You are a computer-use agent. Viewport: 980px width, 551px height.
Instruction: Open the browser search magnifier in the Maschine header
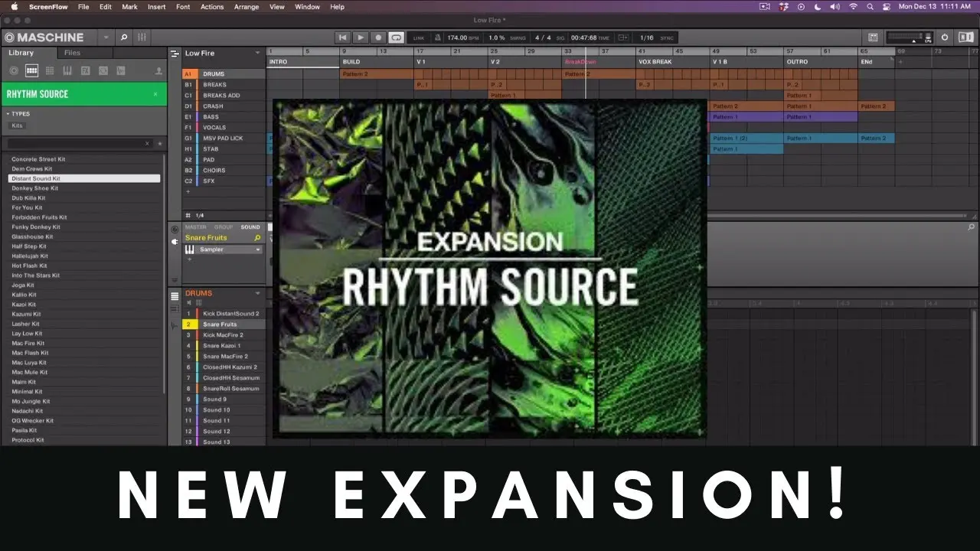124,37
